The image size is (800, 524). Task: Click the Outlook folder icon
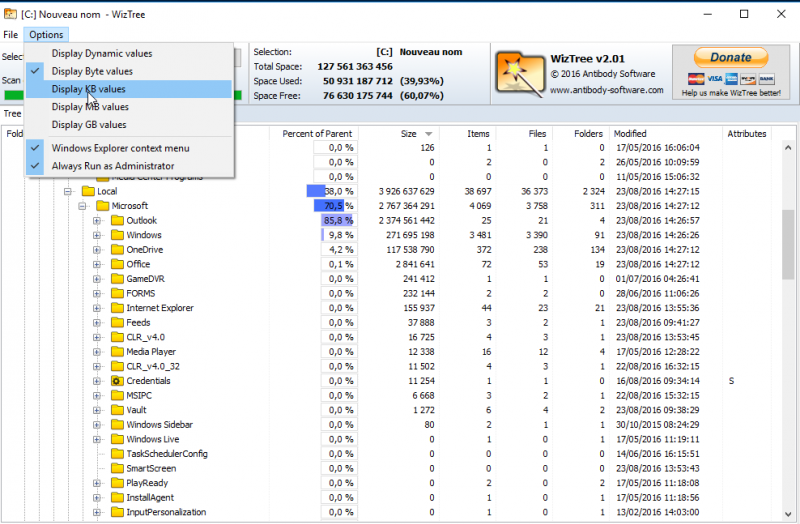116,220
